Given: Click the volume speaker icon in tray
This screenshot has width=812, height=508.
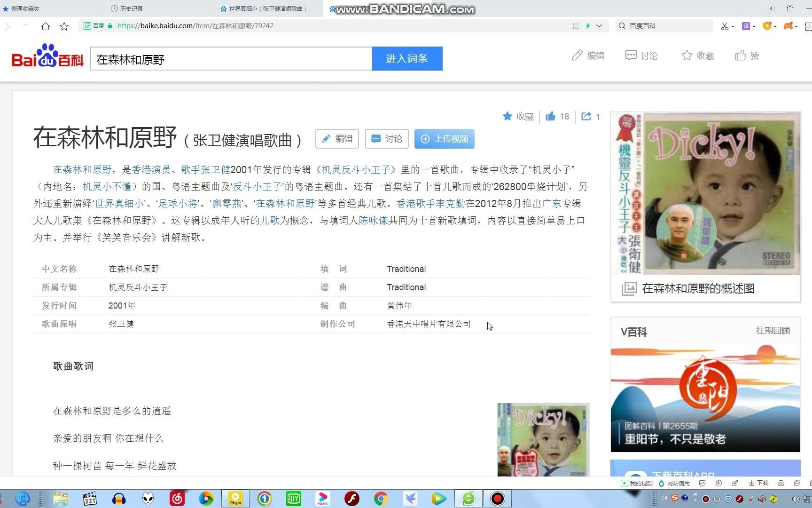Looking at the screenshot, I should pyautogui.click(x=796, y=499).
